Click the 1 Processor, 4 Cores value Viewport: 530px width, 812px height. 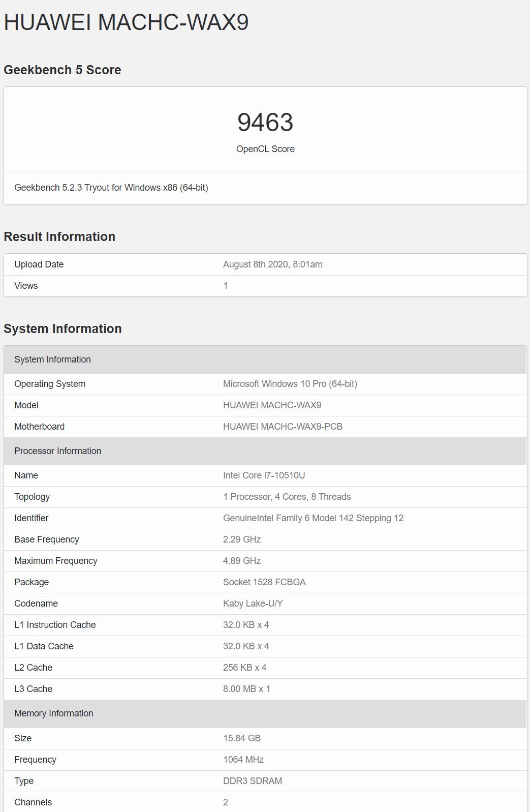click(287, 497)
